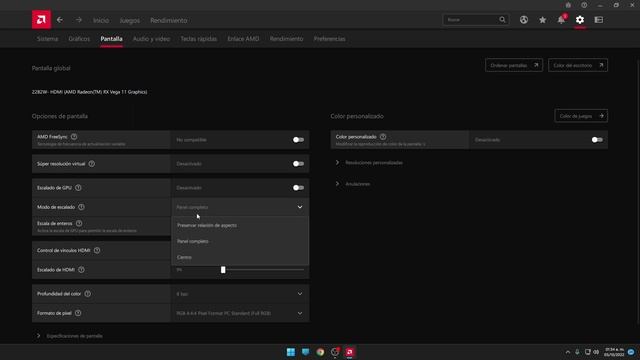The image size is (640, 360).
Task: Click AMD Software taskbar icon
Action: click(349, 352)
